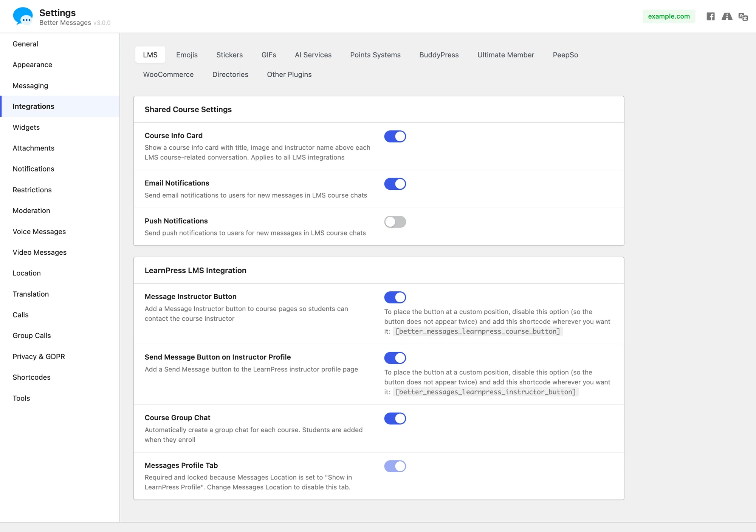Image resolution: width=756 pixels, height=532 pixels.
Task: Go to AI Services tab
Action: [313, 55]
